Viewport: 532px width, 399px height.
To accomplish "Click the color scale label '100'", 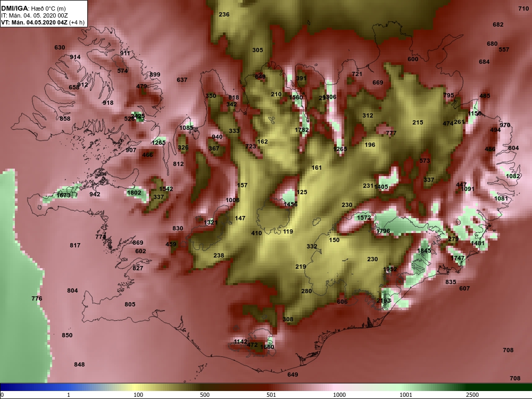I will (138, 395).
